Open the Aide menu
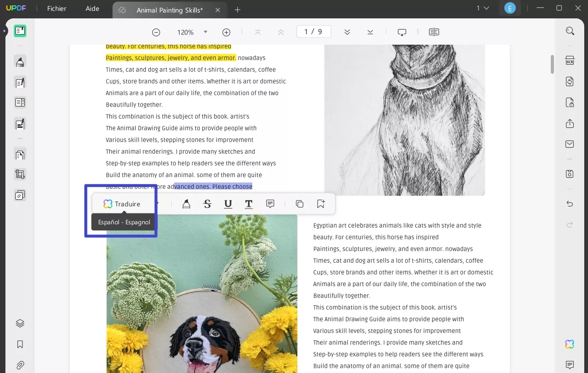The height and width of the screenshot is (373, 588). (92, 8)
